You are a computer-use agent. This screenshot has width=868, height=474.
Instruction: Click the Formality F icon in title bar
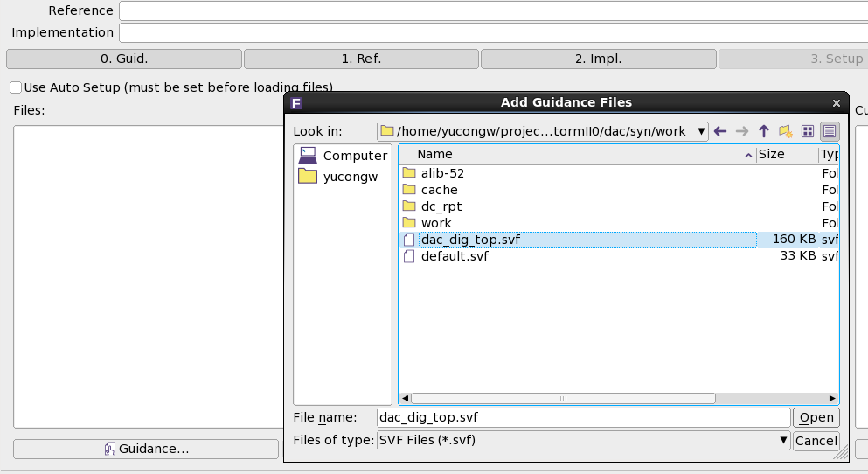tap(296, 103)
